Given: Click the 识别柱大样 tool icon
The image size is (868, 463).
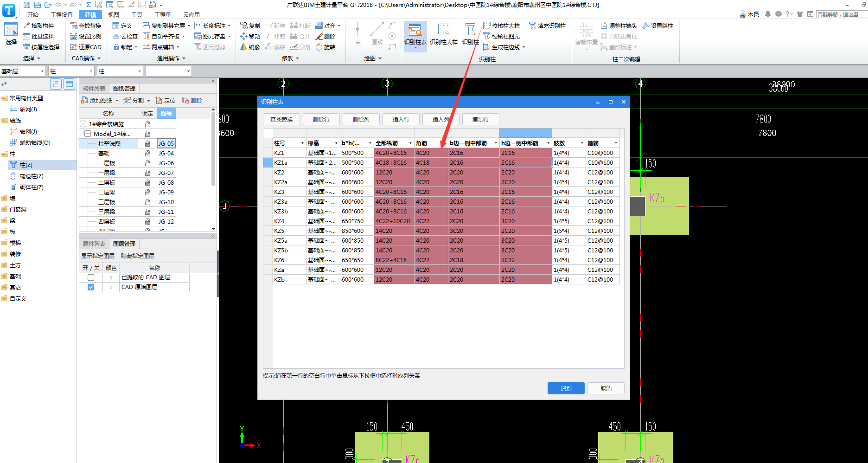Looking at the screenshot, I should (x=443, y=30).
